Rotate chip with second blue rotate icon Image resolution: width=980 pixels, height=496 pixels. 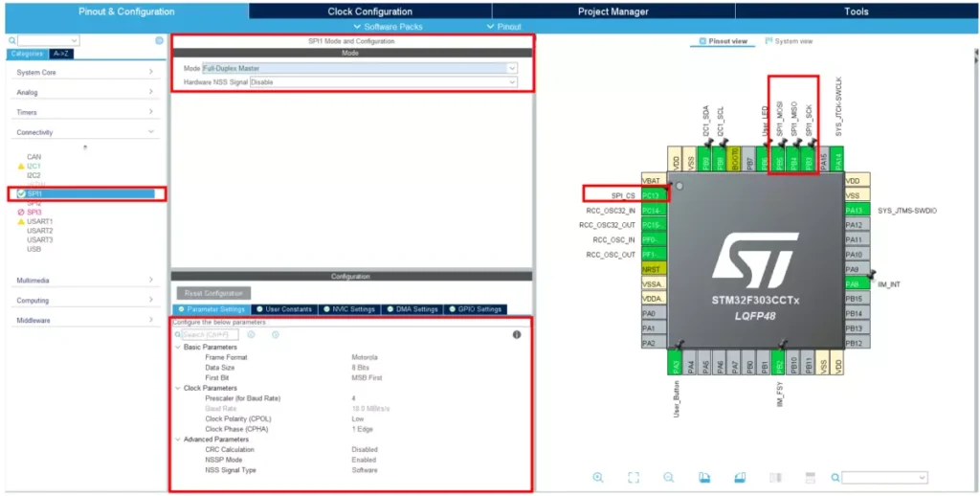pyautogui.click(x=739, y=477)
